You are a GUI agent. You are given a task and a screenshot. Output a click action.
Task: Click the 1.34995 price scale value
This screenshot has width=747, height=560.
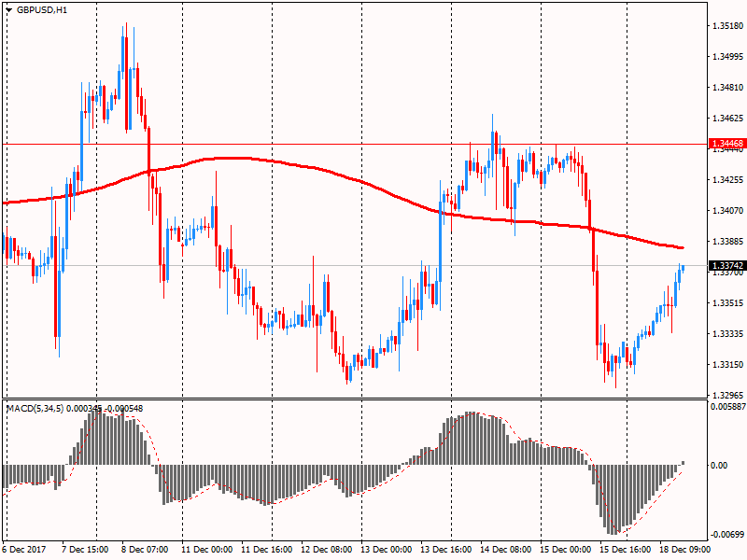[x=728, y=57]
